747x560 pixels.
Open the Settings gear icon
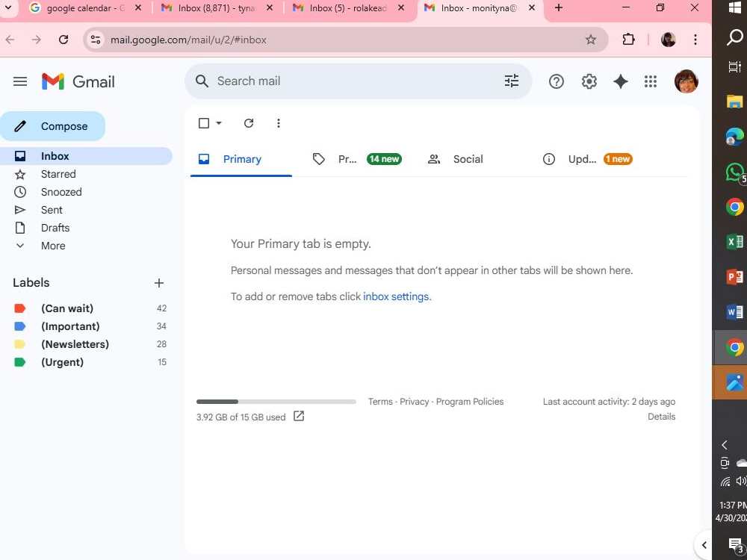click(x=589, y=81)
